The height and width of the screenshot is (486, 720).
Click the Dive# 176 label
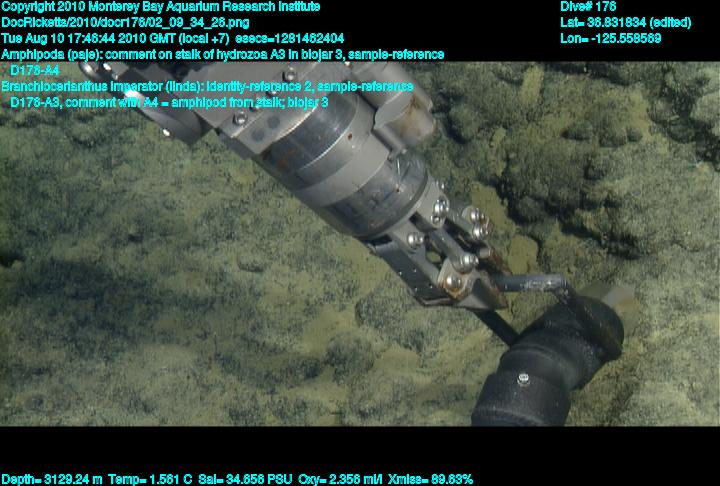click(x=589, y=6)
